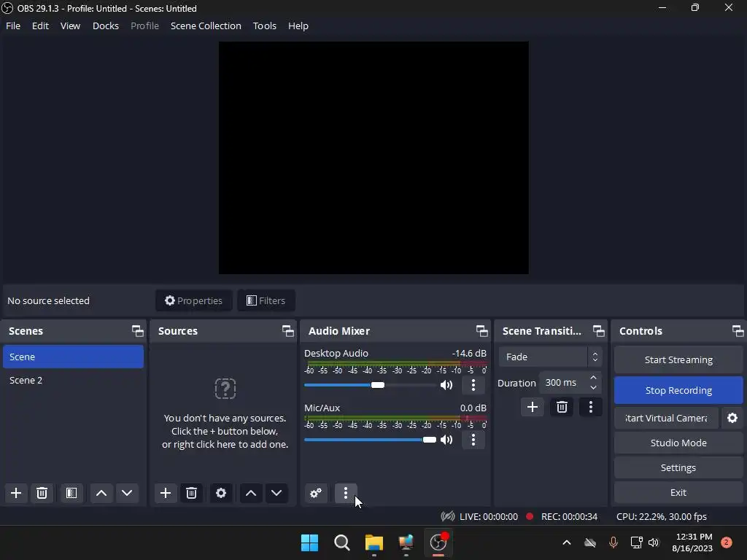Remove configurable transition trash icon

pos(562,407)
